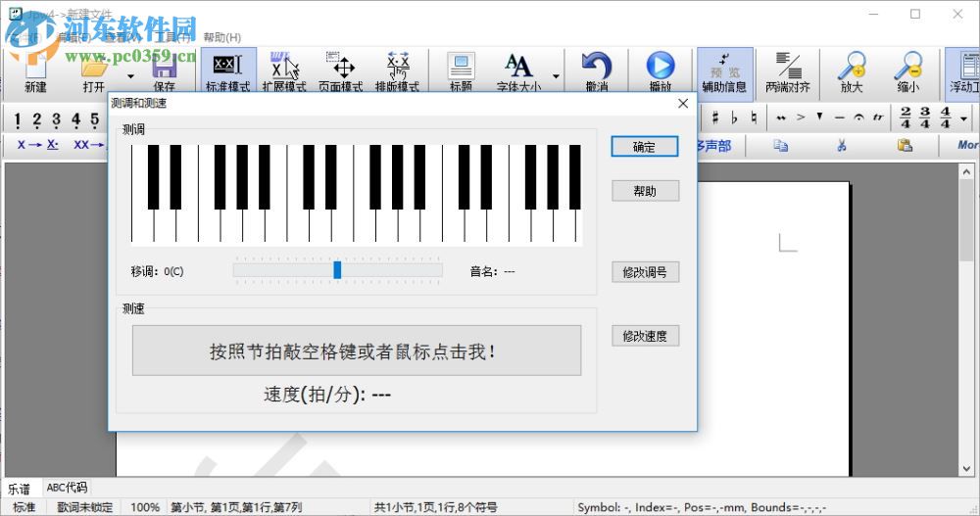Click the 两端对齐 justify icon

788,73
